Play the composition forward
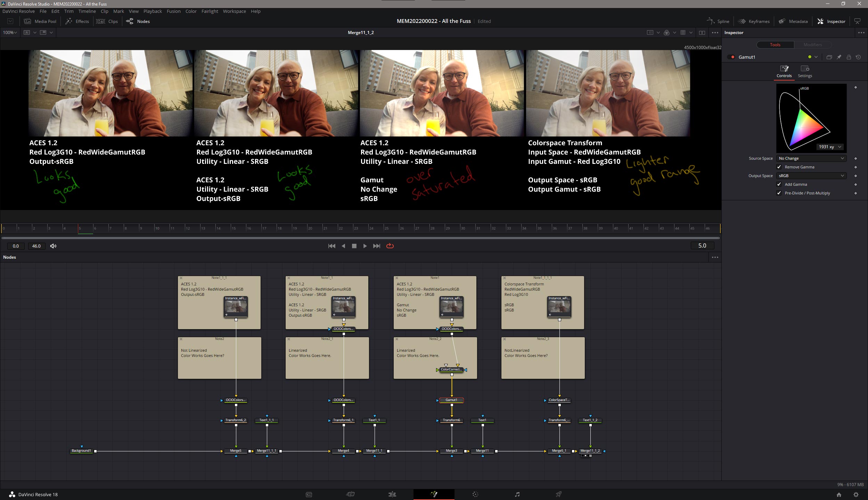This screenshot has width=868, height=500. click(x=365, y=246)
